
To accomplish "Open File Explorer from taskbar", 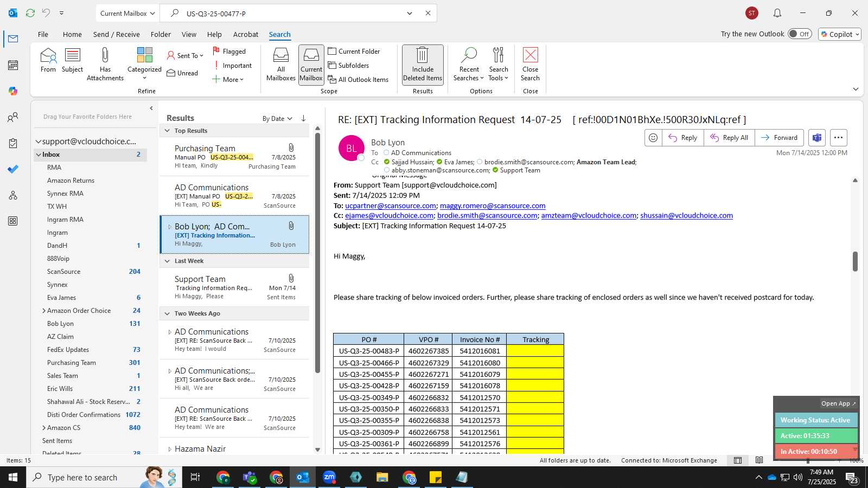I will click(382, 477).
